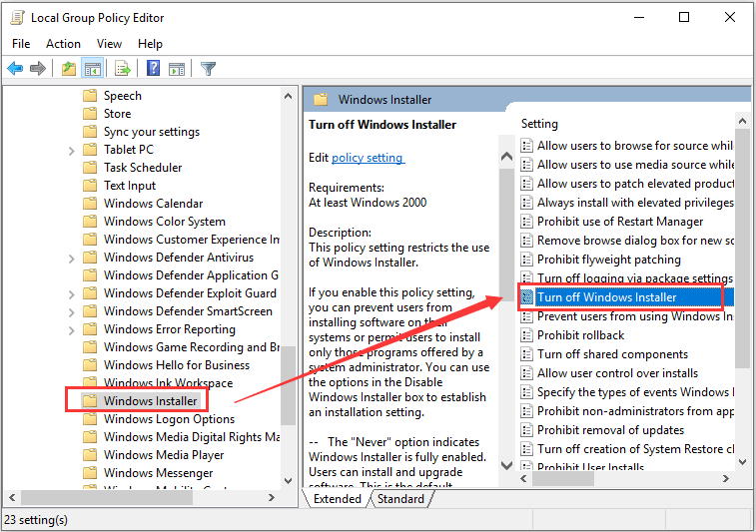Select Windows Hello for Business folder
The image size is (756, 532).
177,364
